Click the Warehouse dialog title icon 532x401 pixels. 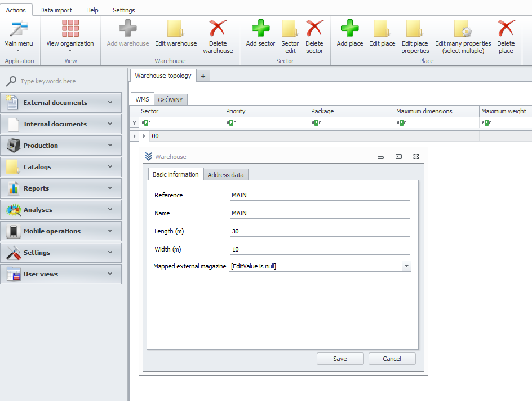point(149,156)
